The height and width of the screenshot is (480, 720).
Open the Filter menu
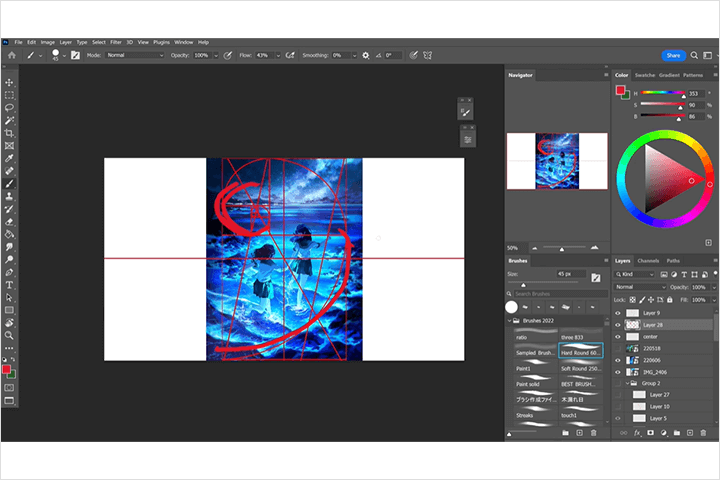(x=116, y=42)
